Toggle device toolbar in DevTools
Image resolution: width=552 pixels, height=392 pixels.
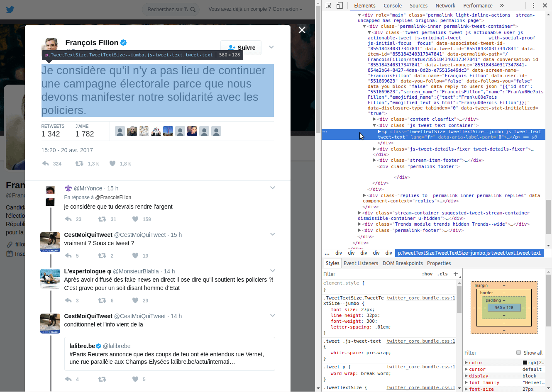click(x=340, y=5)
